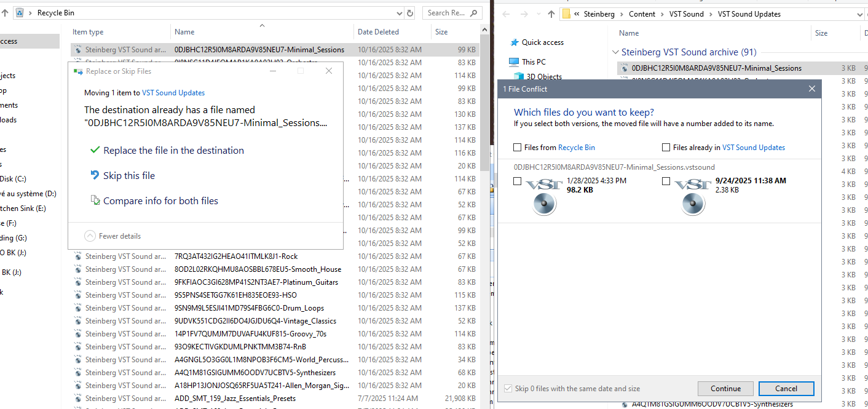Tick the 9/24/2025 11:38 AM file checkbox
The image size is (868, 409).
[x=666, y=181]
